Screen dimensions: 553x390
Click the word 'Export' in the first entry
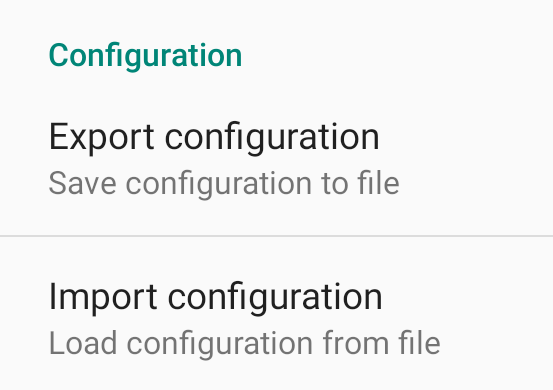(x=102, y=138)
